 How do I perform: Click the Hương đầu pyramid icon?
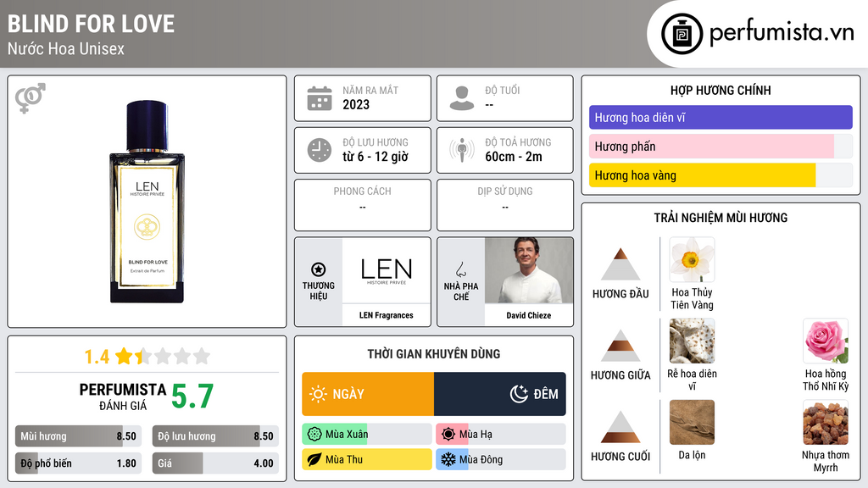(620, 264)
